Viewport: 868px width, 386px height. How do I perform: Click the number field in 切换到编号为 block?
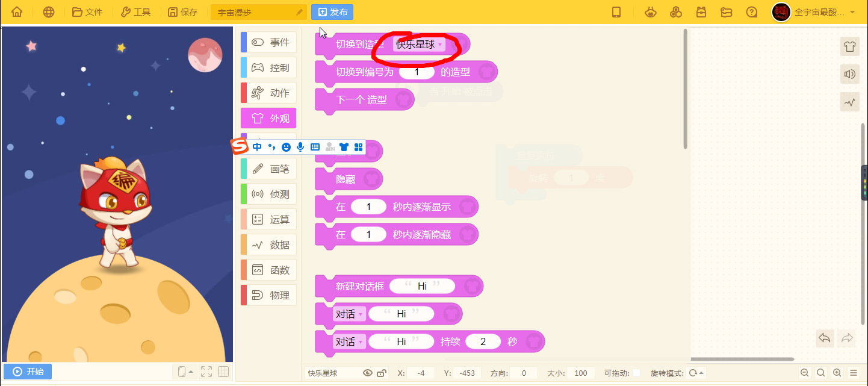(417, 72)
